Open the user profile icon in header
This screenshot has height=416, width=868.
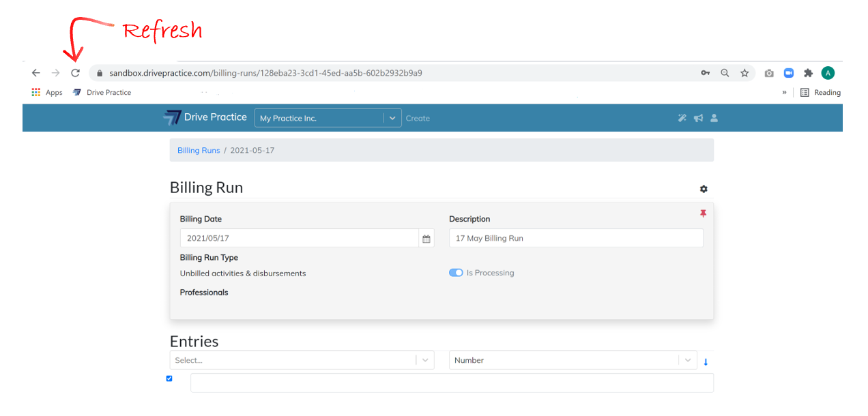click(714, 118)
